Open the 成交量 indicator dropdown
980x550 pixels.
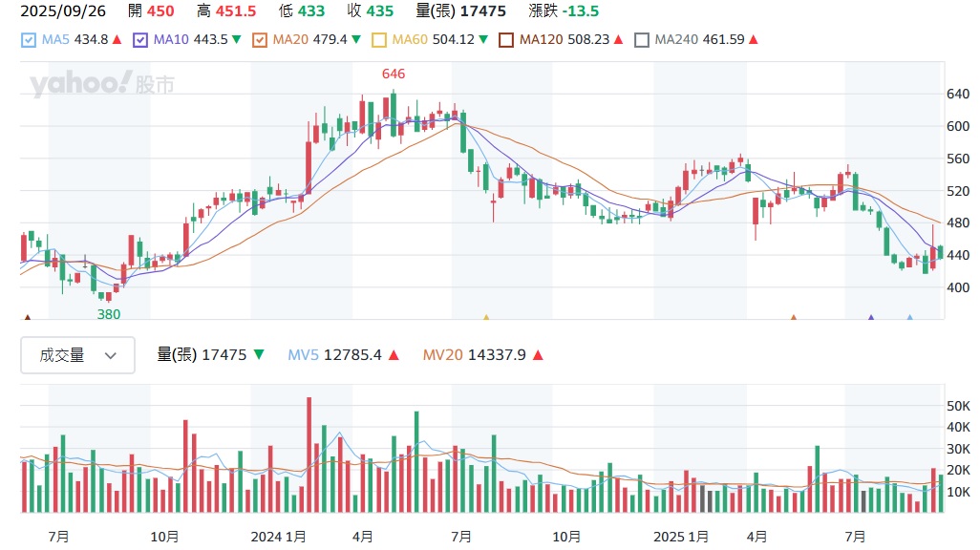(78, 355)
